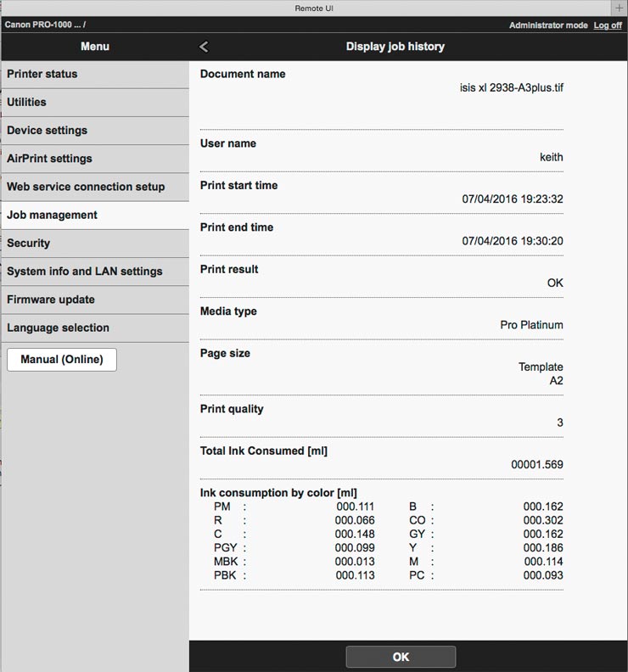This screenshot has width=628, height=672.
Task: Open System info and LAN settings
Action: pyautogui.click(x=95, y=272)
